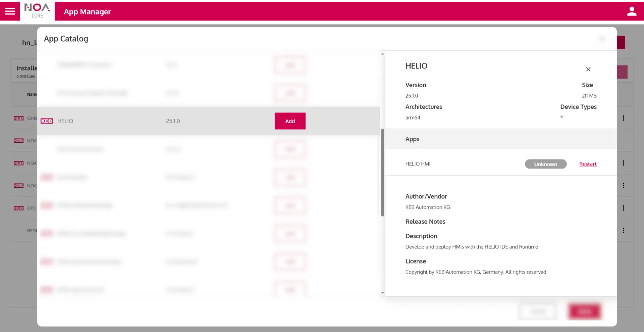Add the HELIO app from the catalog

pos(290,121)
